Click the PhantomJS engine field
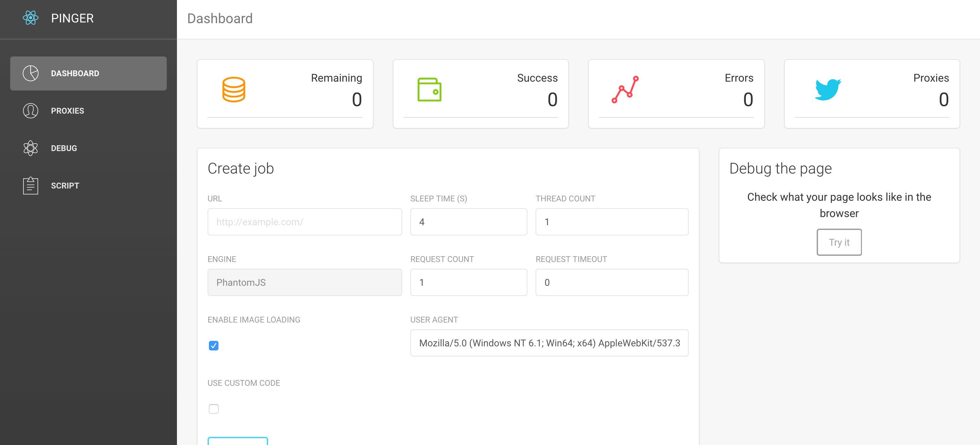980x445 pixels. 304,282
